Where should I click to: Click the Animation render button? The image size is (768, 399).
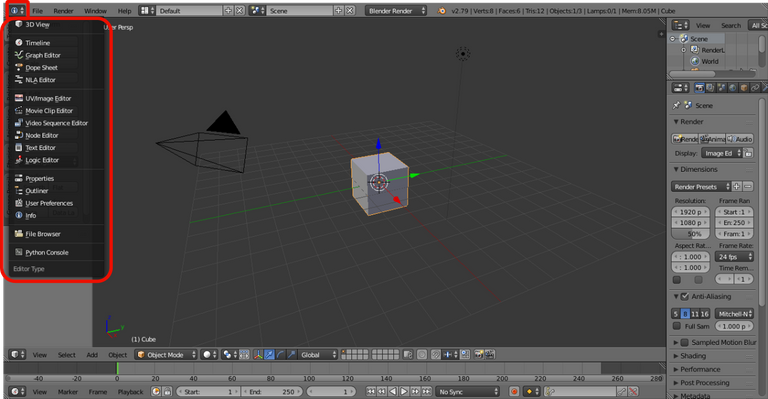coord(712,139)
